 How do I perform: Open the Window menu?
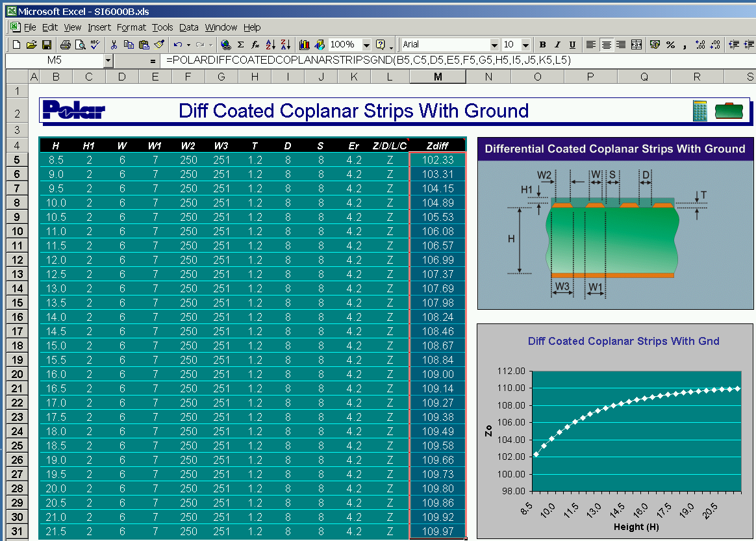[x=221, y=27]
